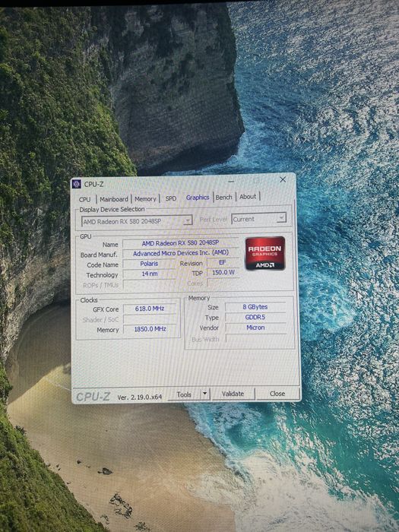Viewport: 399px width, 532px height.
Task: Open the Mainboard tab
Action: pyautogui.click(x=114, y=199)
